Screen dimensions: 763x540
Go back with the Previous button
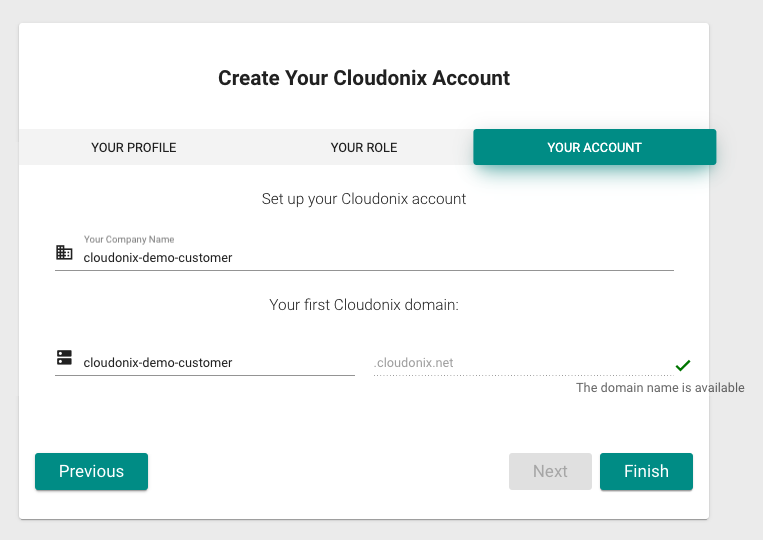pos(91,471)
